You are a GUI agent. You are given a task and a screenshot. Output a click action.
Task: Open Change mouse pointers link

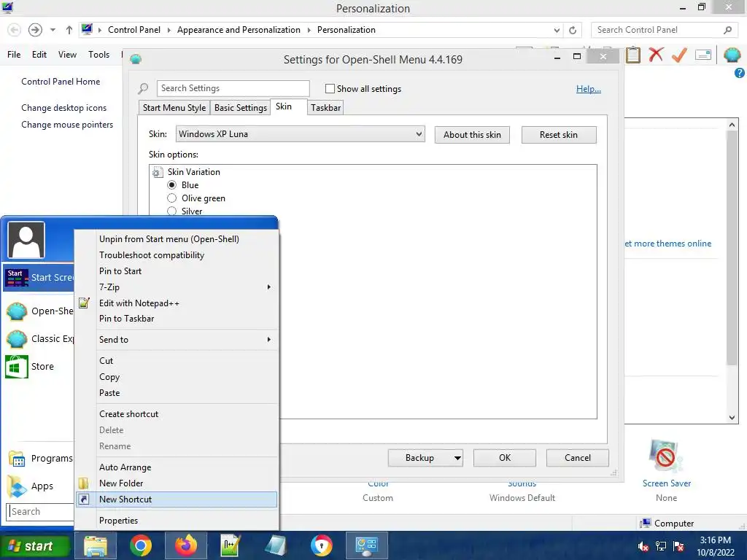point(67,124)
